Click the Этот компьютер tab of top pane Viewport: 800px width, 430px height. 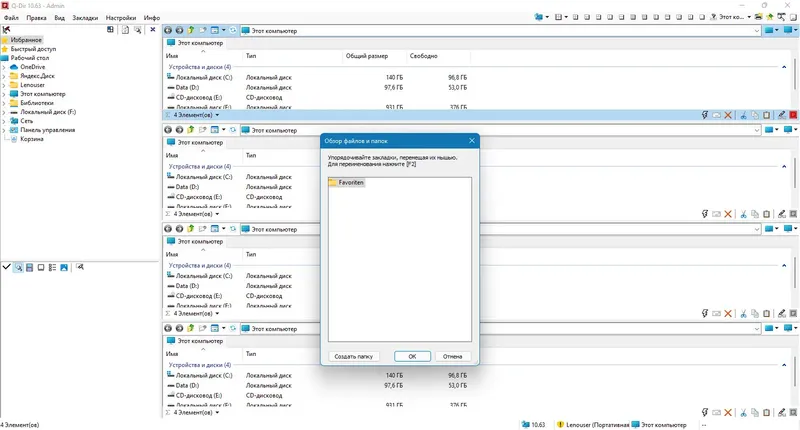(195, 43)
